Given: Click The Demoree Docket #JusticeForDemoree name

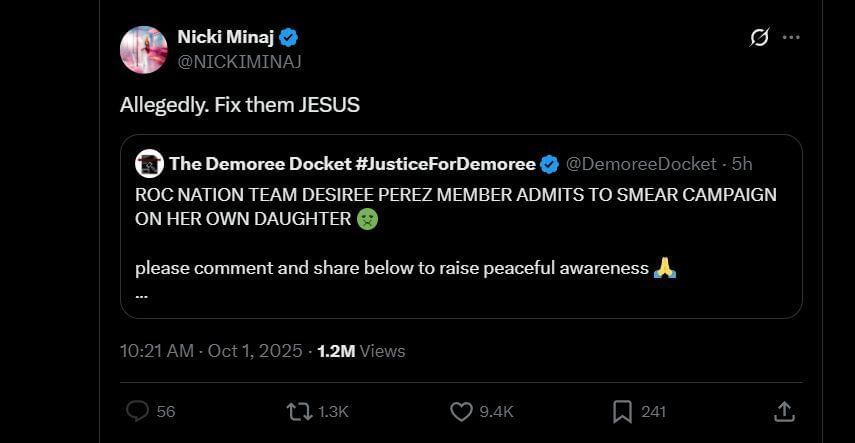Looking at the screenshot, I should pyautogui.click(x=353, y=164).
